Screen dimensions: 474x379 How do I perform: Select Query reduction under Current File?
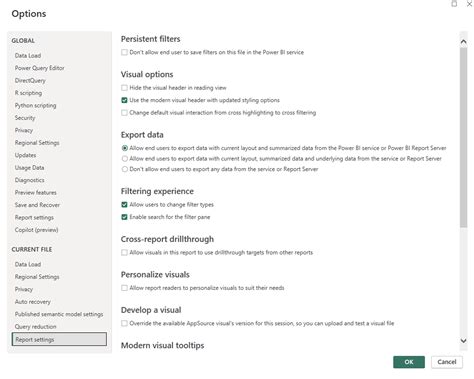click(35, 327)
